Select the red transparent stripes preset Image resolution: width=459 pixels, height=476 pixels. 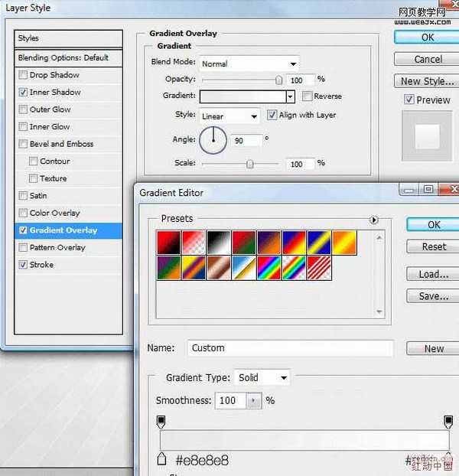(x=319, y=267)
